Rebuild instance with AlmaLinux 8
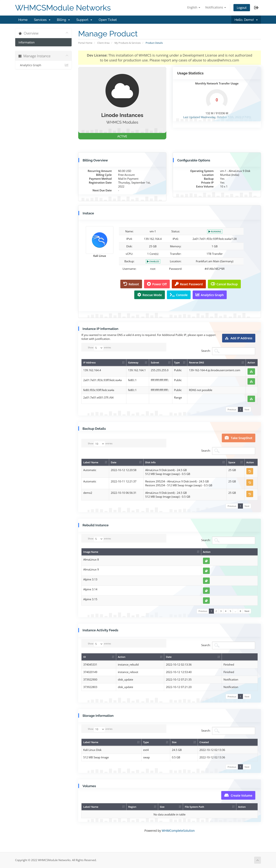 [x=206, y=561]
